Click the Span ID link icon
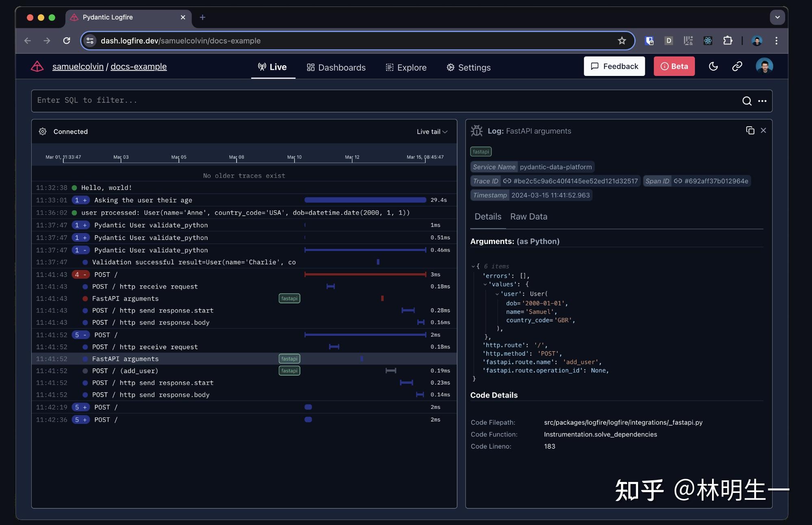 coord(678,181)
